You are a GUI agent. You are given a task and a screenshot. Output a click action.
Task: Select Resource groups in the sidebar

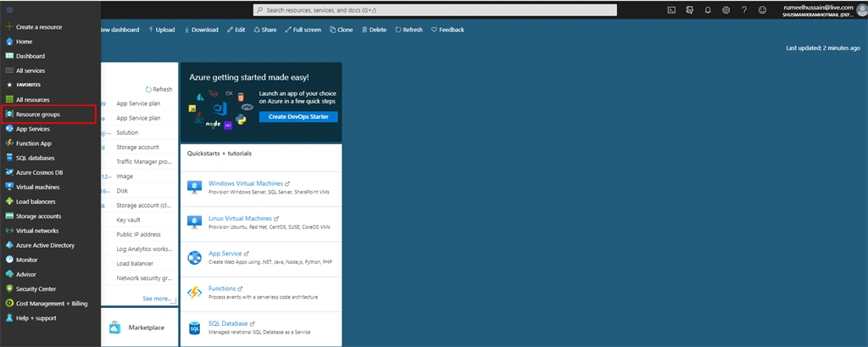click(49, 115)
